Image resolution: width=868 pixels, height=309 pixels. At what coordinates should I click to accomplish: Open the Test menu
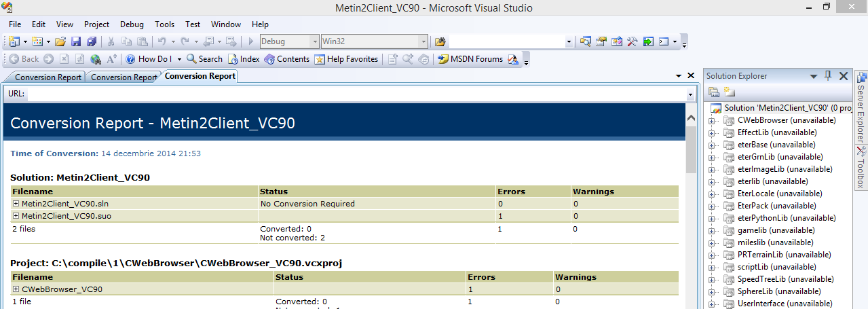pos(193,24)
